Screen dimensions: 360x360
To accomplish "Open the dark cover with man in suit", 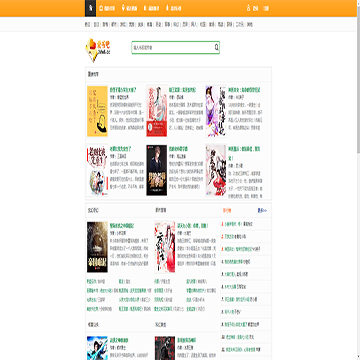I will tap(157, 170).
